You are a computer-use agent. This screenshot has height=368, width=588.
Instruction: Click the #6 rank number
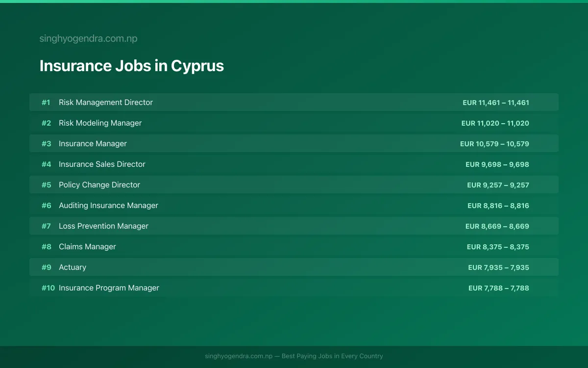point(47,206)
